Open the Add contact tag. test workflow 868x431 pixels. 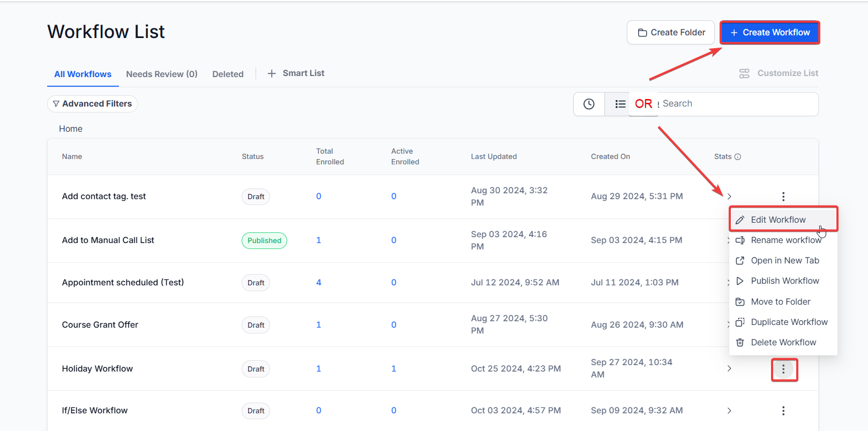[x=104, y=196]
